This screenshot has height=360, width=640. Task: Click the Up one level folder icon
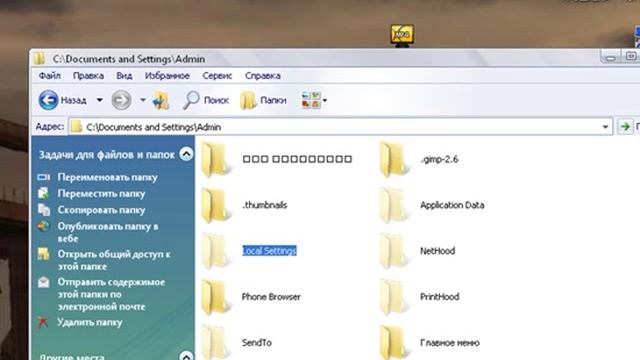click(161, 100)
